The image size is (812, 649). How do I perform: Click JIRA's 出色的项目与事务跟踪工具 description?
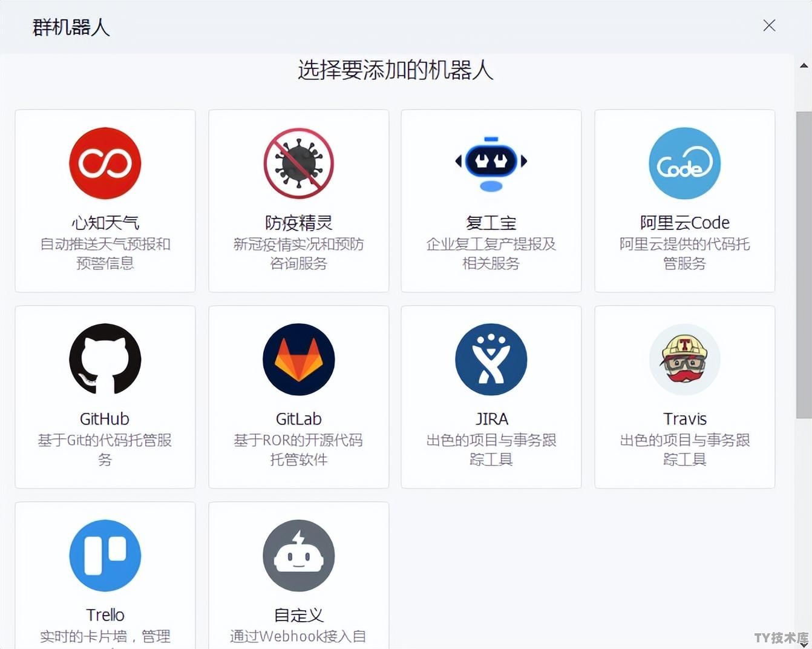[491, 450]
